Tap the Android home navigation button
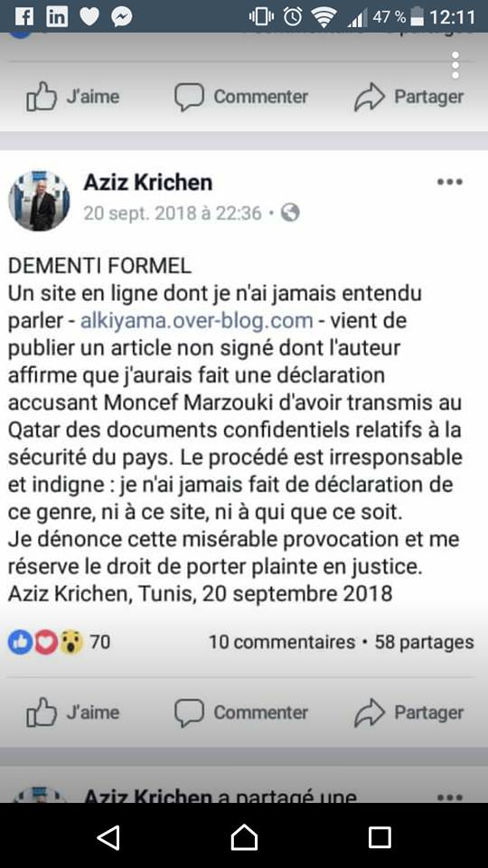This screenshot has height=868, width=488. point(244,837)
